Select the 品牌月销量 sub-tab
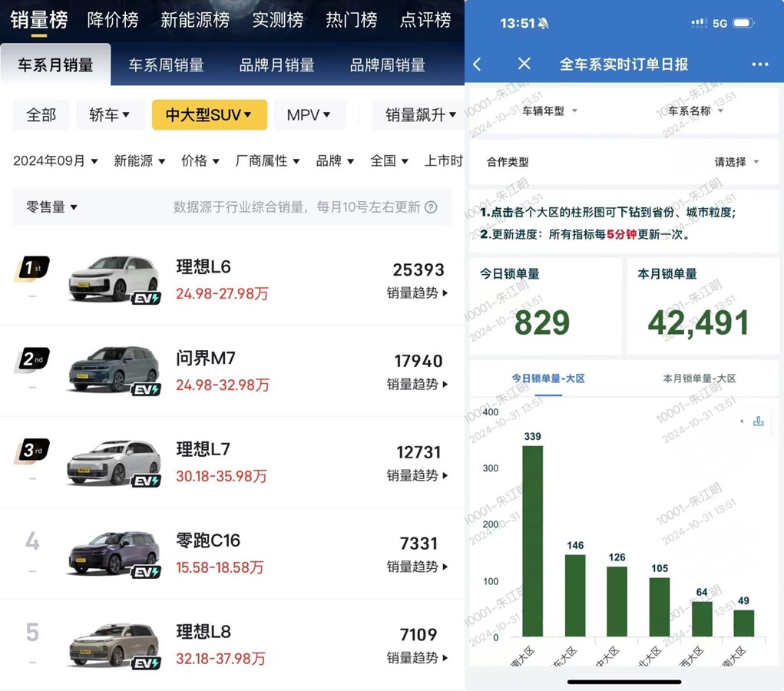 (x=276, y=65)
